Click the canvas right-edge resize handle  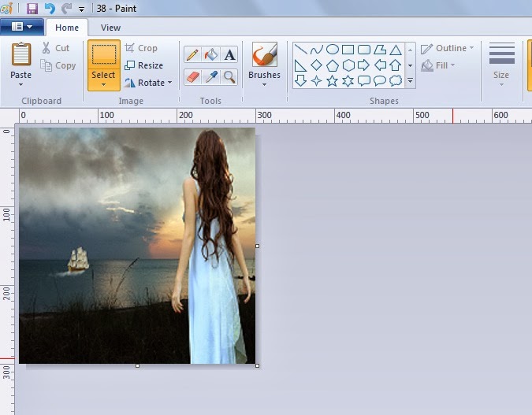click(x=258, y=246)
